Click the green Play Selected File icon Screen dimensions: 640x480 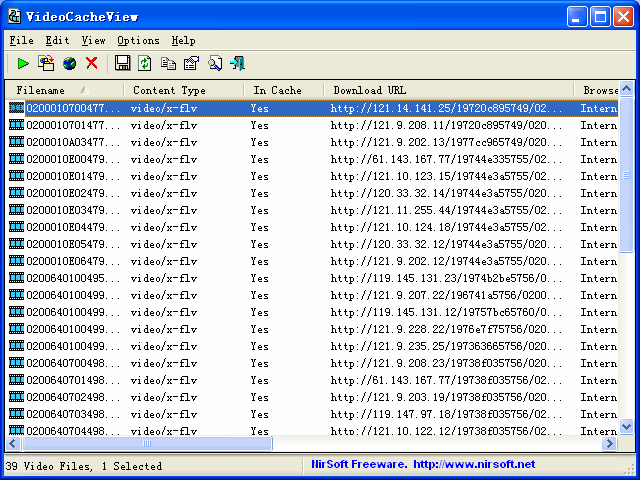[x=22, y=64]
